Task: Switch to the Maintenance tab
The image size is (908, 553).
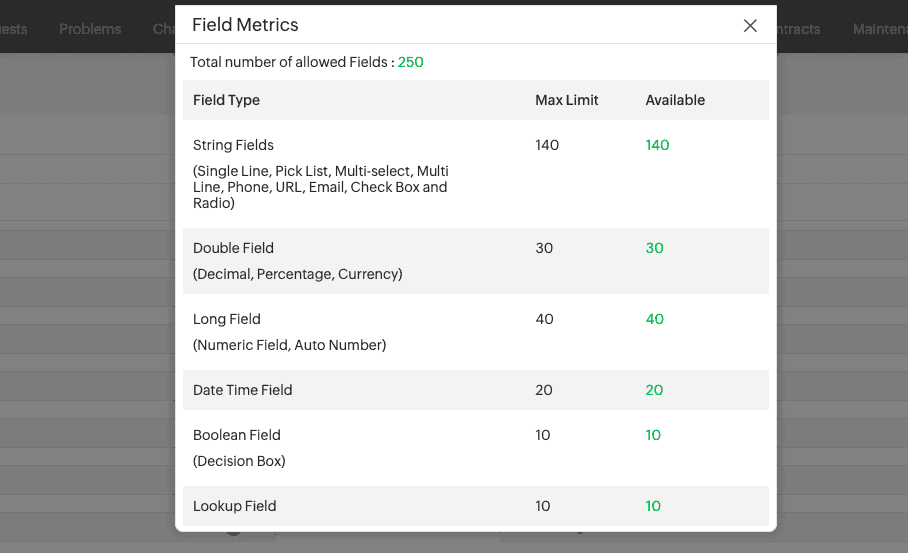Action: 879,29
